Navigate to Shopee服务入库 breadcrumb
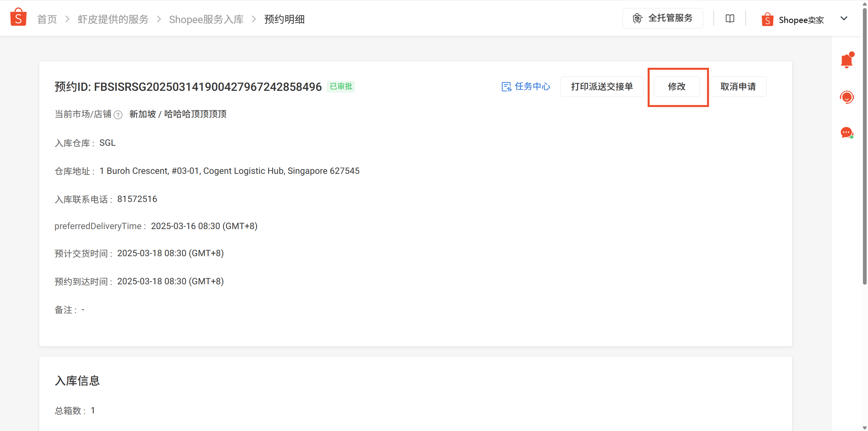The image size is (868, 431). click(206, 20)
